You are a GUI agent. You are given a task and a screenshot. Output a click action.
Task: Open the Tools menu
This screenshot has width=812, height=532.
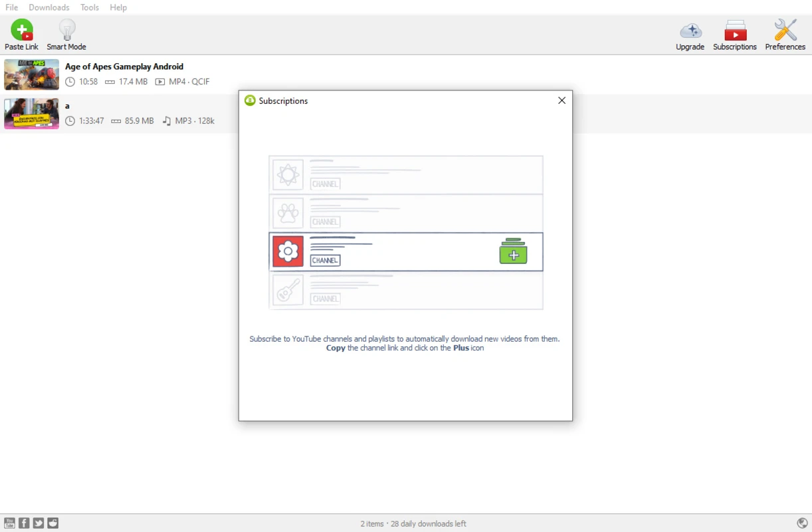[x=90, y=7]
